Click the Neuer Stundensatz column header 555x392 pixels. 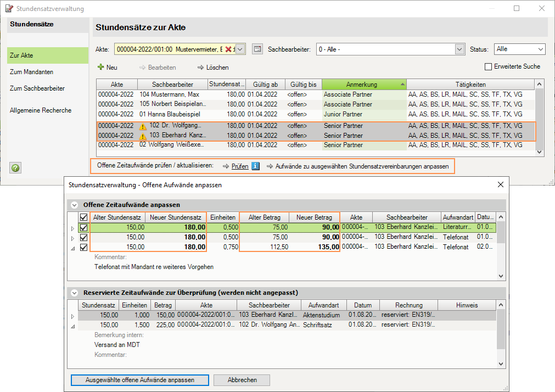176,217
